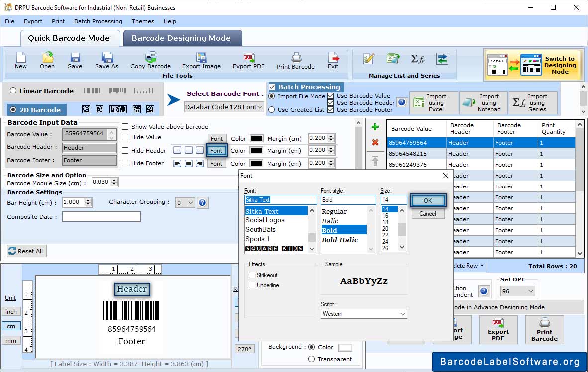Screen dimensions: 588x372
Task: Select the row with barcode 85964548215
Action: pyautogui.click(x=481, y=154)
